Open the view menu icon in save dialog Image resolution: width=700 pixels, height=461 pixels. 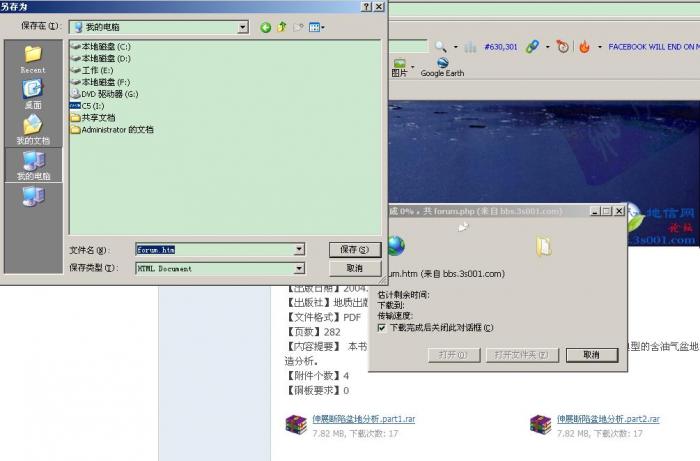[x=315, y=27]
